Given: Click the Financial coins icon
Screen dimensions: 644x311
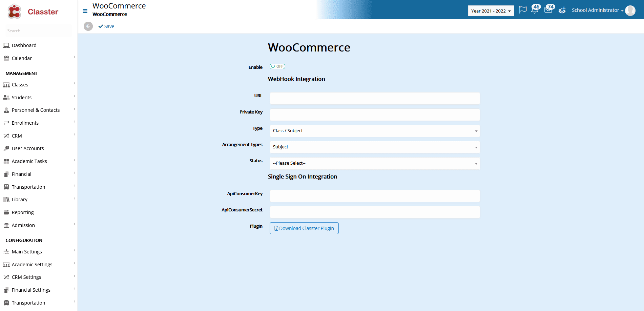Looking at the screenshot, I should (6, 174).
